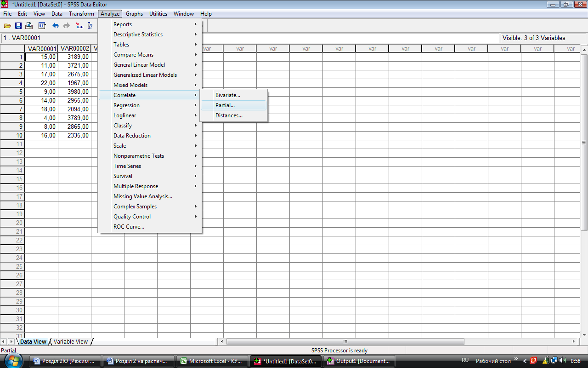Expand the Loglinear submenu
The image size is (588, 368).
150,115
